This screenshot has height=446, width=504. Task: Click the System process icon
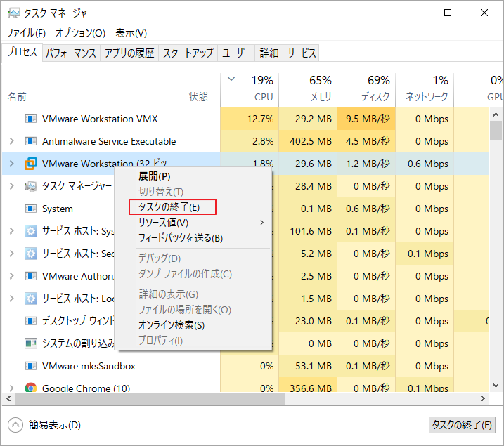click(x=30, y=209)
